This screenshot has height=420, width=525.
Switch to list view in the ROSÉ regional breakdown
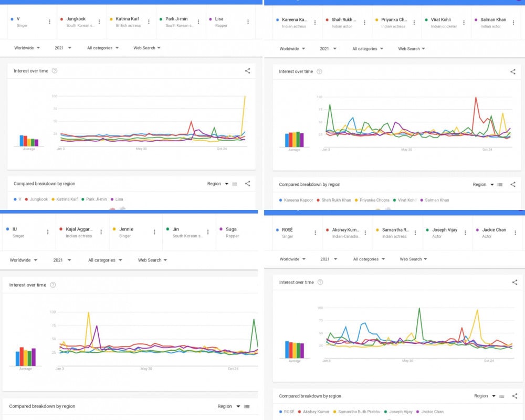coord(501,396)
